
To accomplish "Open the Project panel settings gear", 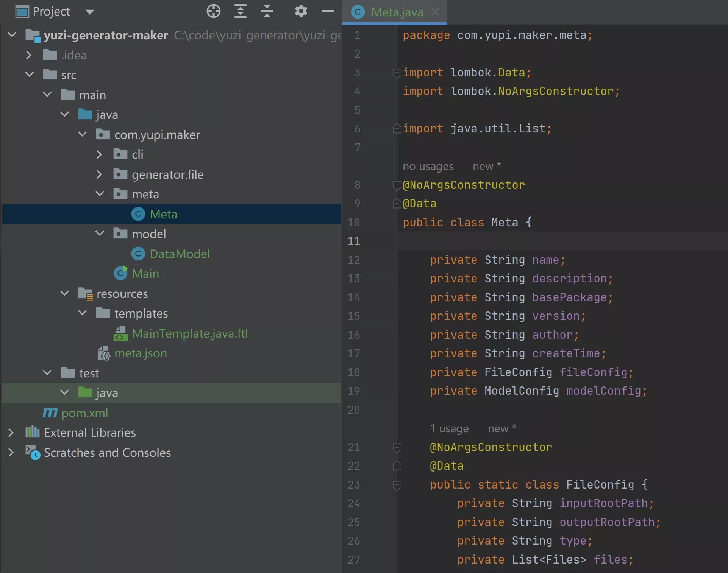I will coord(301,11).
